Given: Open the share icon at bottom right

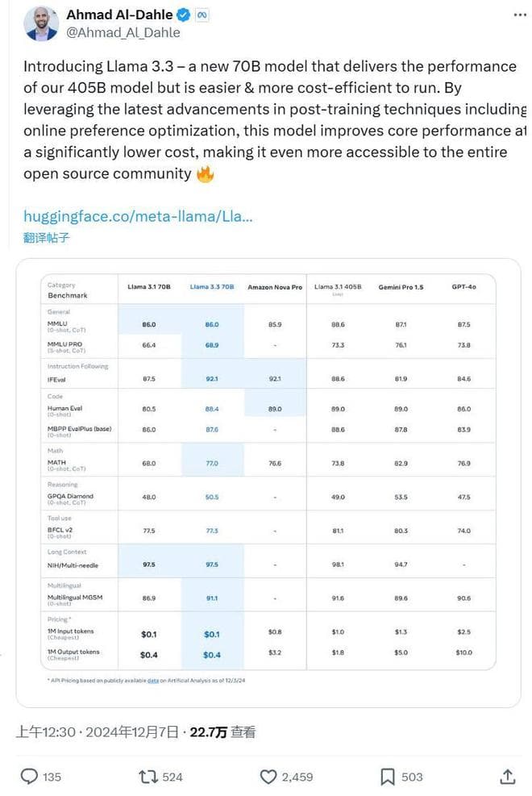Looking at the screenshot, I should click(x=507, y=776).
